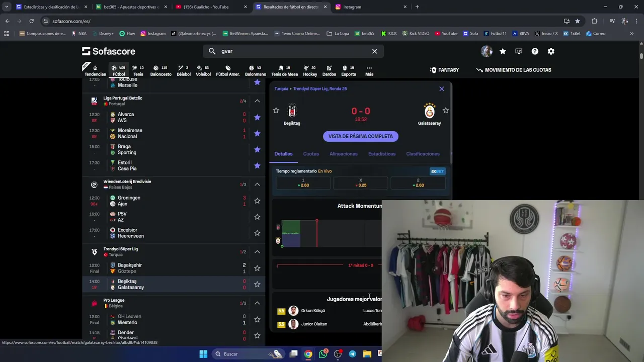Viewport: 644px width, 362px height.
Task: Open the Beşiktaş vs Galatasaray match row
Action: (174, 285)
